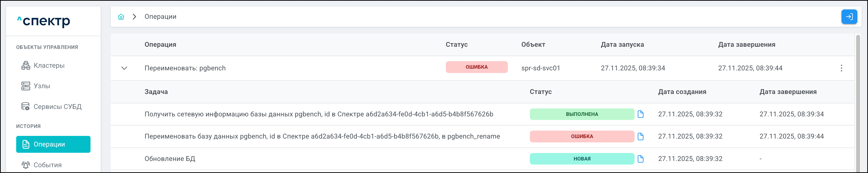
Task: Open the Операции menu item
Action: coord(53,144)
